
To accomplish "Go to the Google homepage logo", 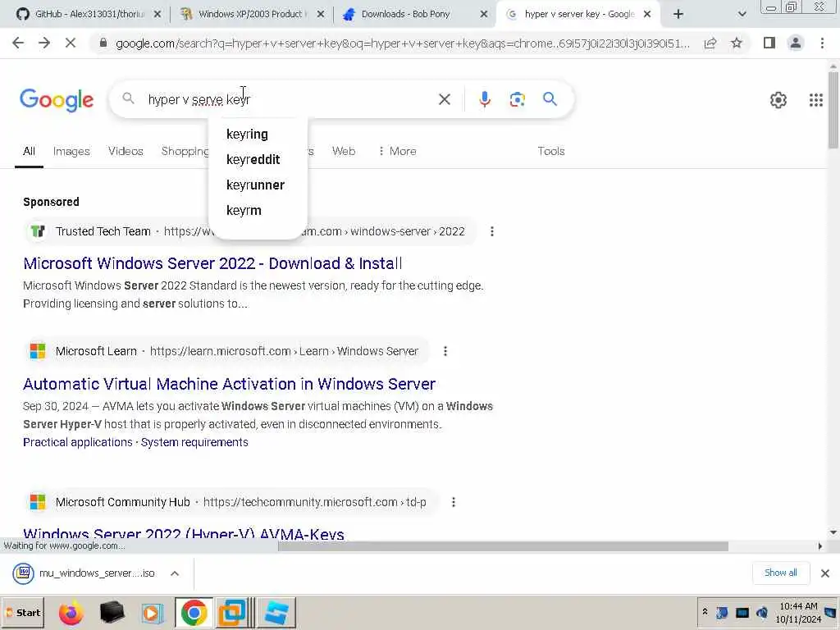I will 57,100.
